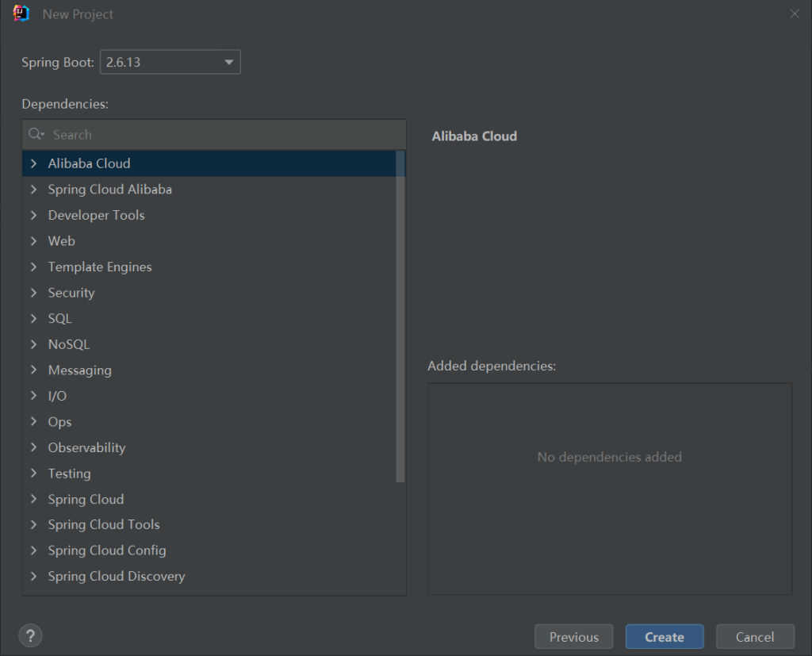The image size is (812, 656).
Task: Select Spring Cloud Alibaba in list
Action: pyautogui.click(x=109, y=190)
